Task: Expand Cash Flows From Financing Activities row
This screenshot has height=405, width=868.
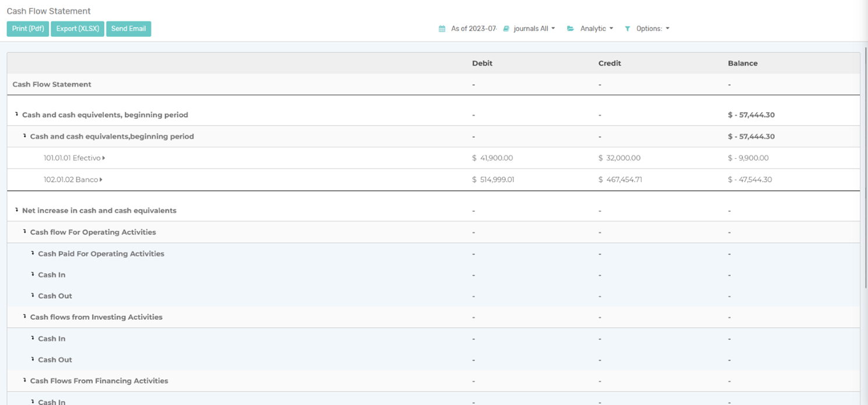Action: click(x=99, y=381)
